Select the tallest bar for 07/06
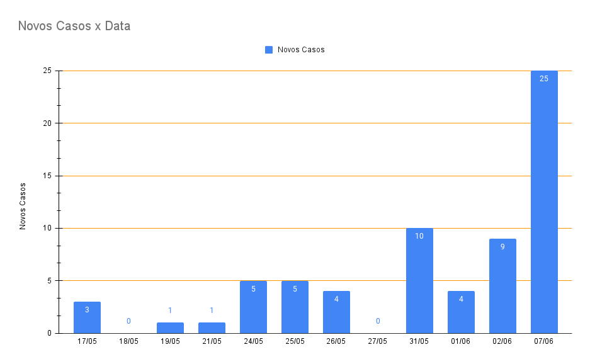The width and height of the screenshot is (590, 364). click(x=544, y=202)
